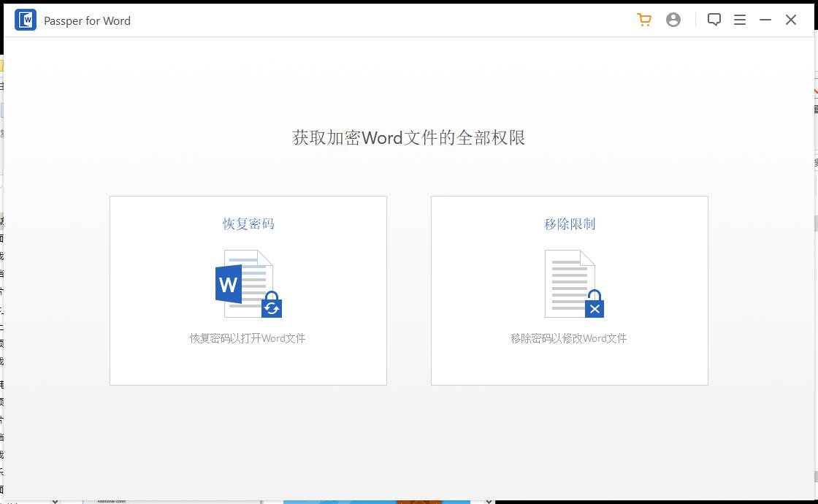Image resolution: width=818 pixels, height=504 pixels.
Task: Minimize the Passper for Word window
Action: click(x=765, y=20)
